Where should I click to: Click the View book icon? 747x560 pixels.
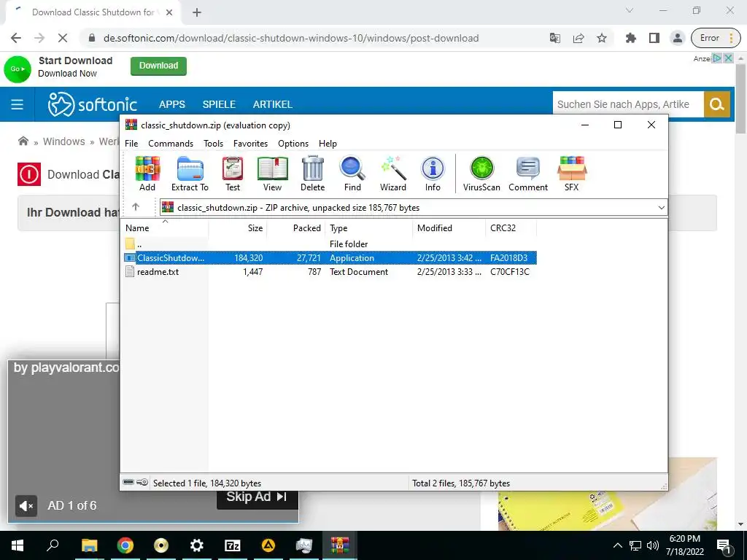point(273,174)
